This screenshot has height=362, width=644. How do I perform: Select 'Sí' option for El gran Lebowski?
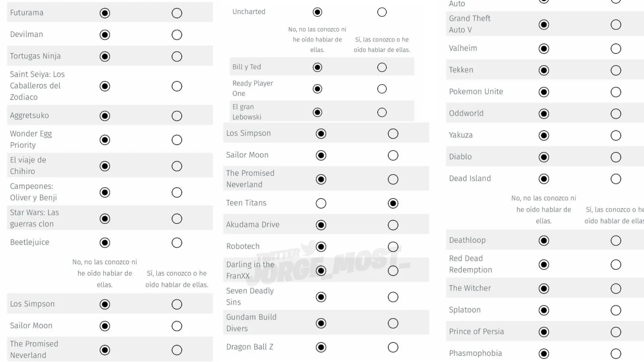[382, 112]
